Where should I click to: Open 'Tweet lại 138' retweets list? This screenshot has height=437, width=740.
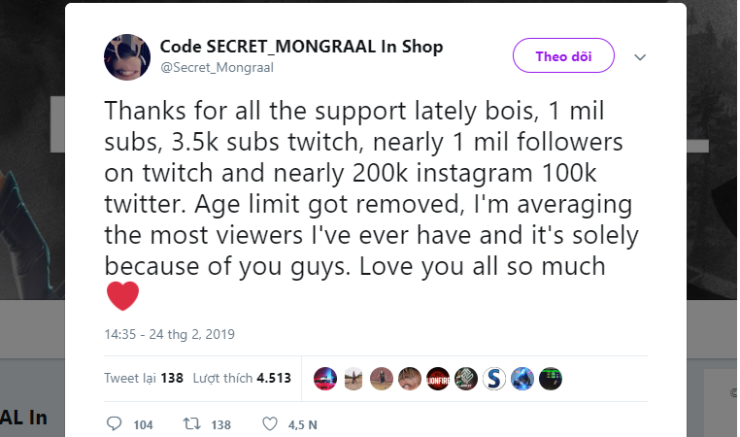click(143, 378)
